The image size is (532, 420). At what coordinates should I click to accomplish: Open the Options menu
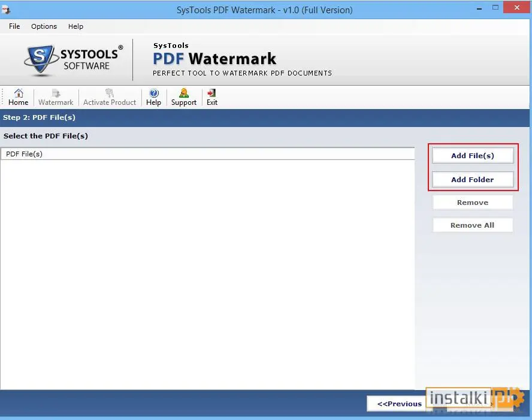[44, 26]
